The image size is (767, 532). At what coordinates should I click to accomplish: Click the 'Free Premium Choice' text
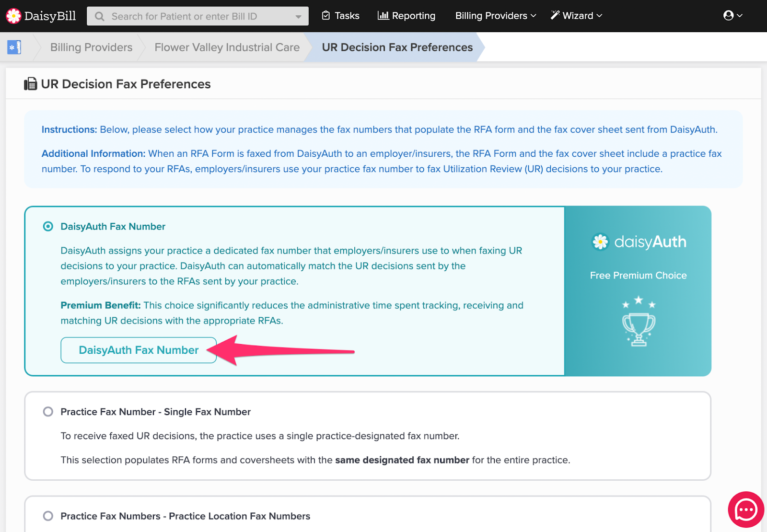[639, 276]
